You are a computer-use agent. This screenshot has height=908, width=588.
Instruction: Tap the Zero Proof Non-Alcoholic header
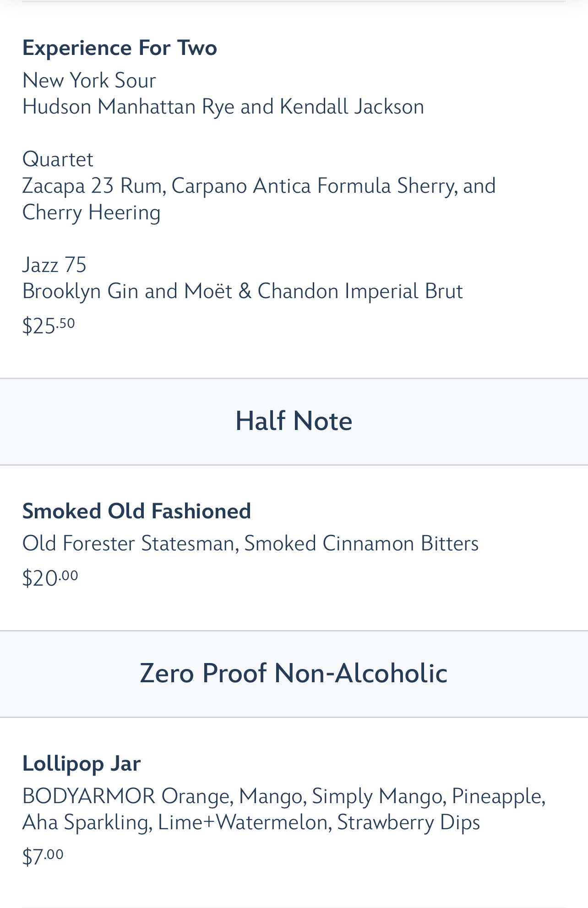tap(294, 674)
